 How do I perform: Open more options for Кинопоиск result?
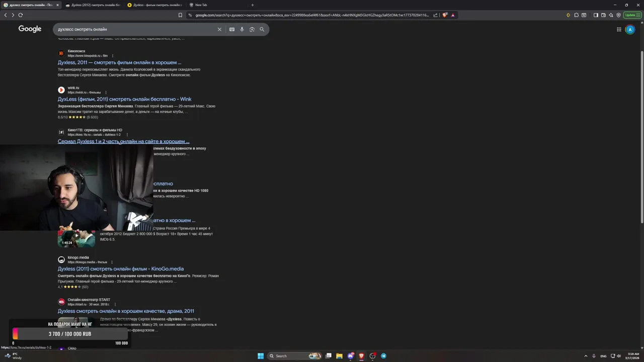[112, 56]
